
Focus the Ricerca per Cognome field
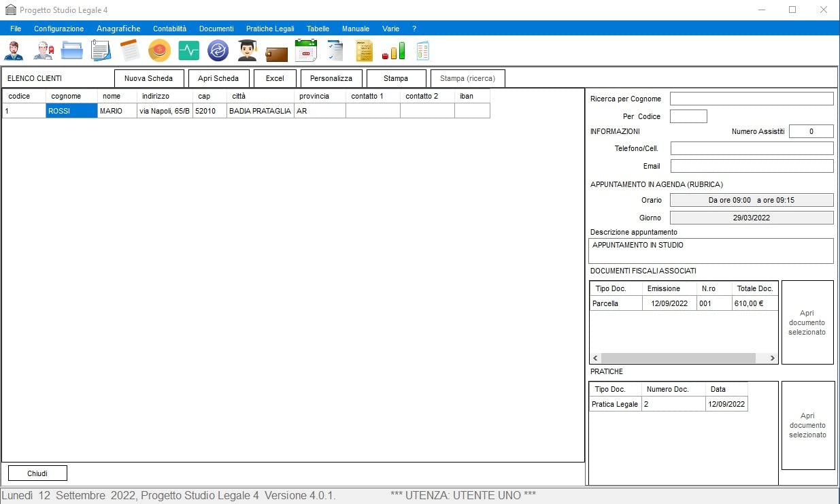(x=752, y=99)
